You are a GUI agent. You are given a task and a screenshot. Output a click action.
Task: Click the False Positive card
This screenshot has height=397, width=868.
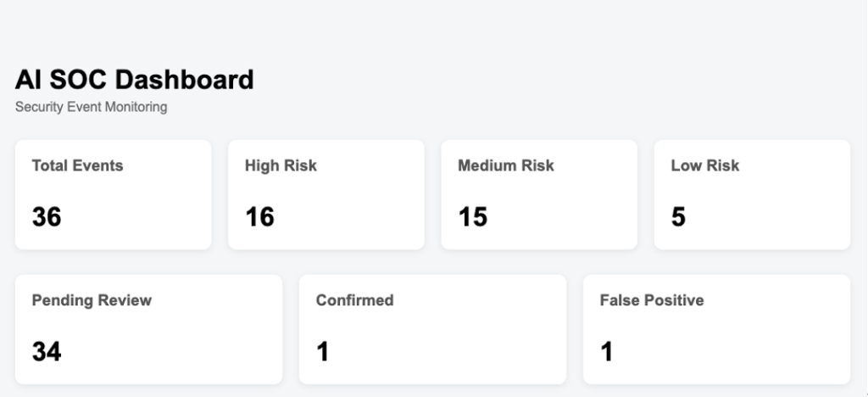pos(716,329)
